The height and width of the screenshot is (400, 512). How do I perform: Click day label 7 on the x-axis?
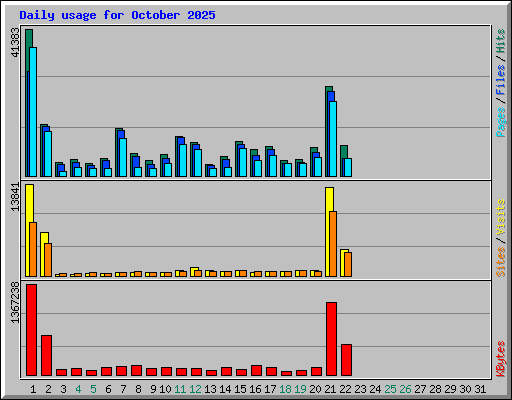coord(123,389)
